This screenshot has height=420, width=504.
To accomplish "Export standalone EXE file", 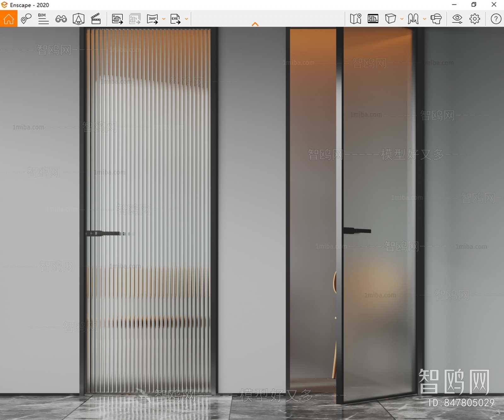I will (x=175, y=19).
